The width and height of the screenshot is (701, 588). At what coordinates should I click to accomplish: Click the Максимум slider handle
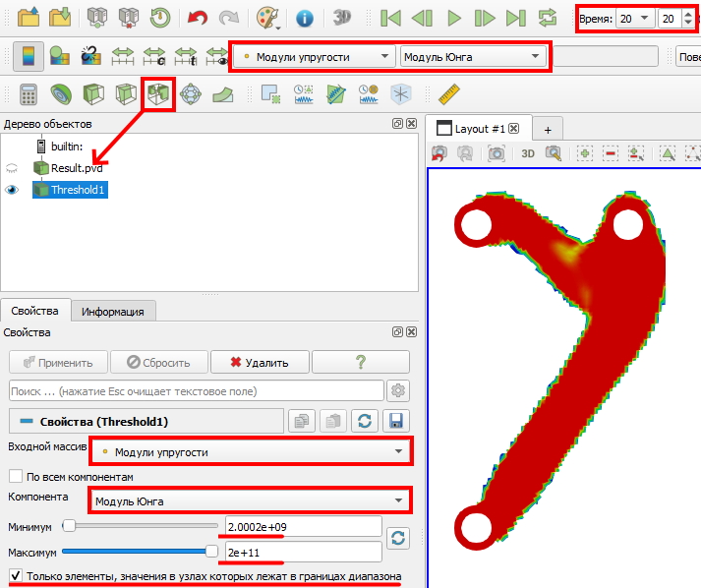tap(211, 552)
